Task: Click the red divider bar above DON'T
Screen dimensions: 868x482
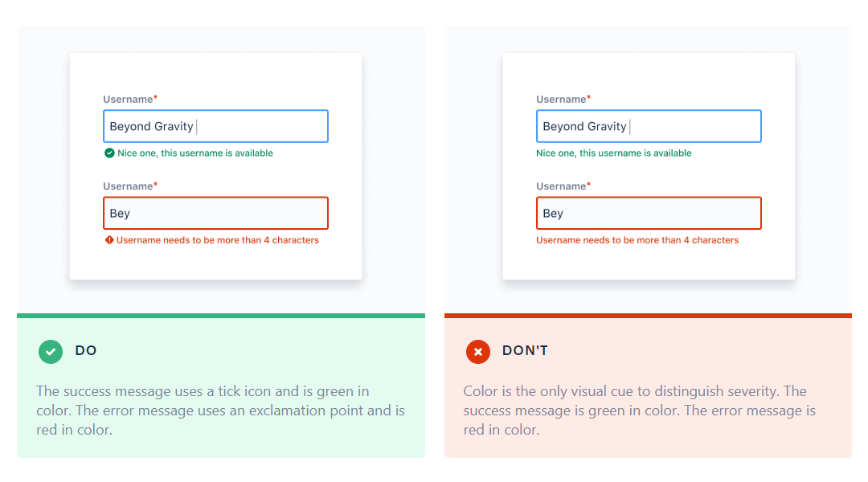Action: [x=648, y=316]
